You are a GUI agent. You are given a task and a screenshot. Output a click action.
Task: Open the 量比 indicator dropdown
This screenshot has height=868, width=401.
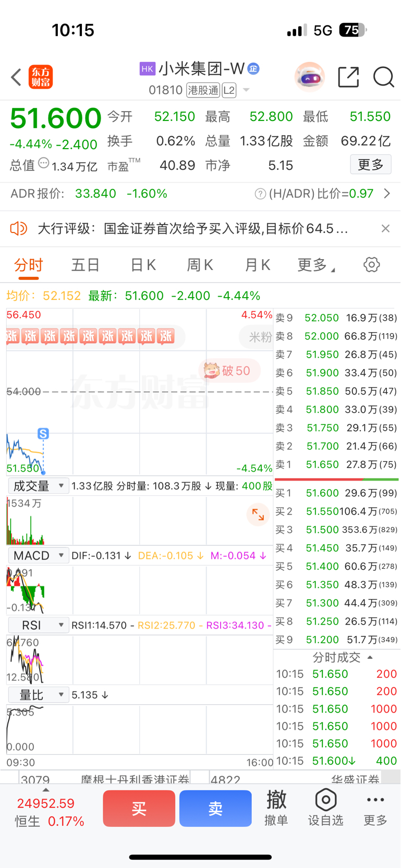[x=39, y=695]
